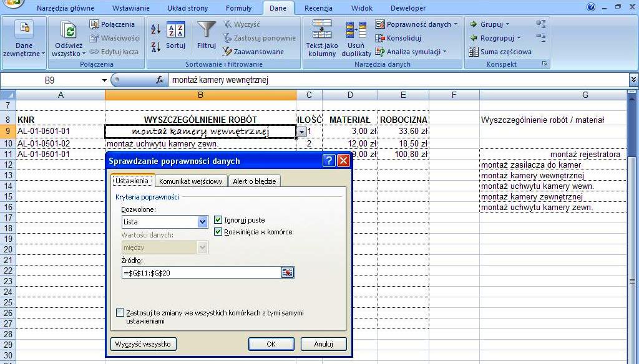639x364 pixels.
Task: Switch to Deweloper ribbon tab
Action: coord(408,8)
